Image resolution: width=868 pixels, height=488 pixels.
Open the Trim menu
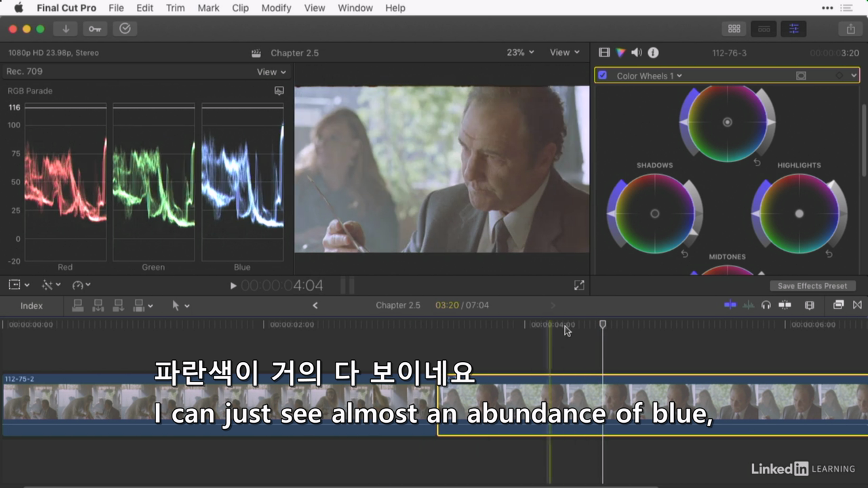175,8
